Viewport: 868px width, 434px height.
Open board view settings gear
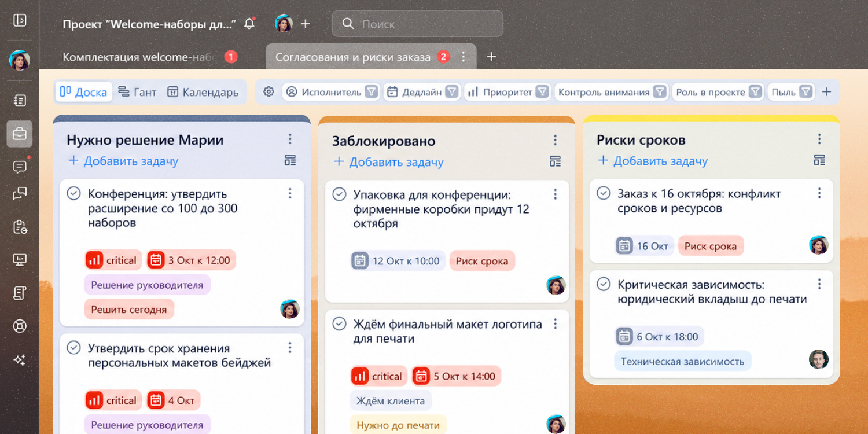(269, 92)
